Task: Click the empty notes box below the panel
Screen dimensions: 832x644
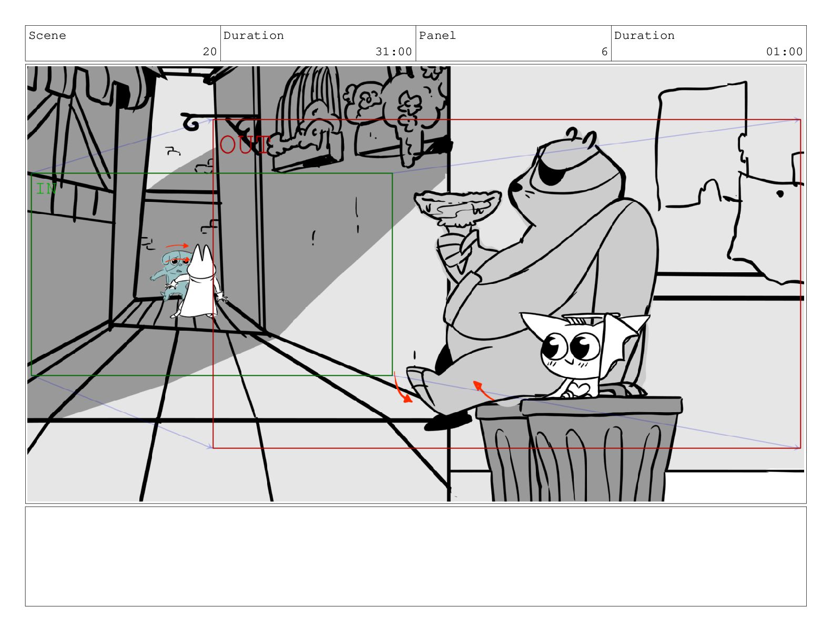Action: tap(415, 556)
